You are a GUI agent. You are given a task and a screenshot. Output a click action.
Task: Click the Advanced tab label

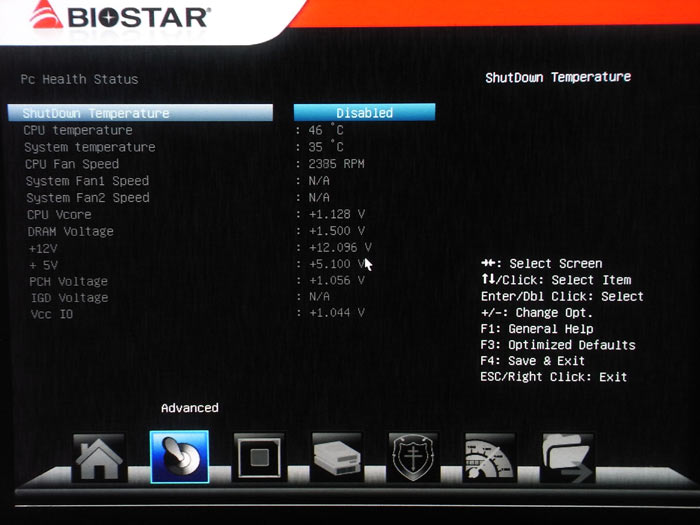[189, 408]
